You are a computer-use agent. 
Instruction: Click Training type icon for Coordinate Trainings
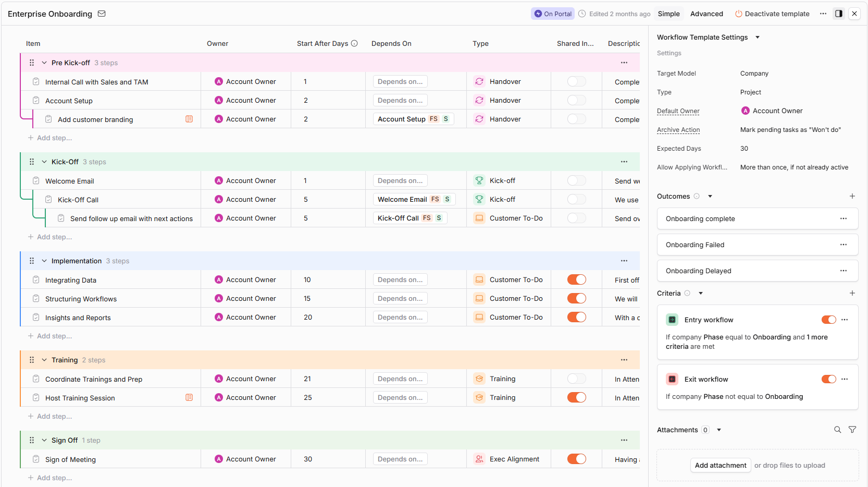479,379
